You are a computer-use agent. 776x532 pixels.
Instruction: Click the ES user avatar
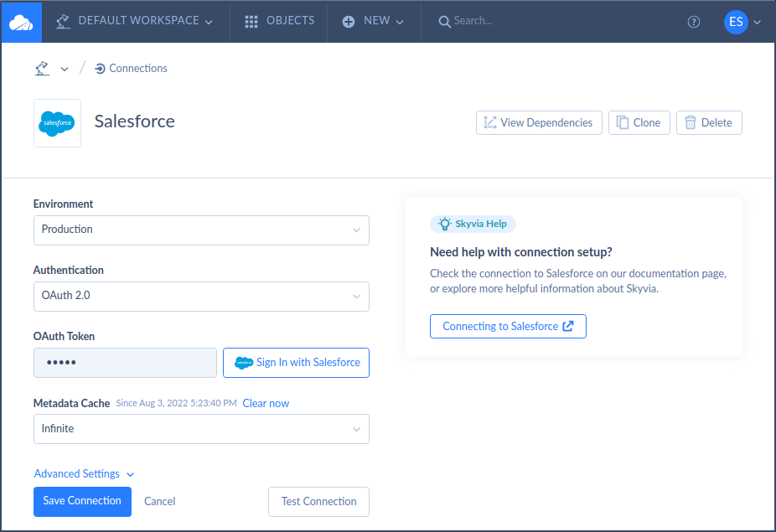(736, 22)
